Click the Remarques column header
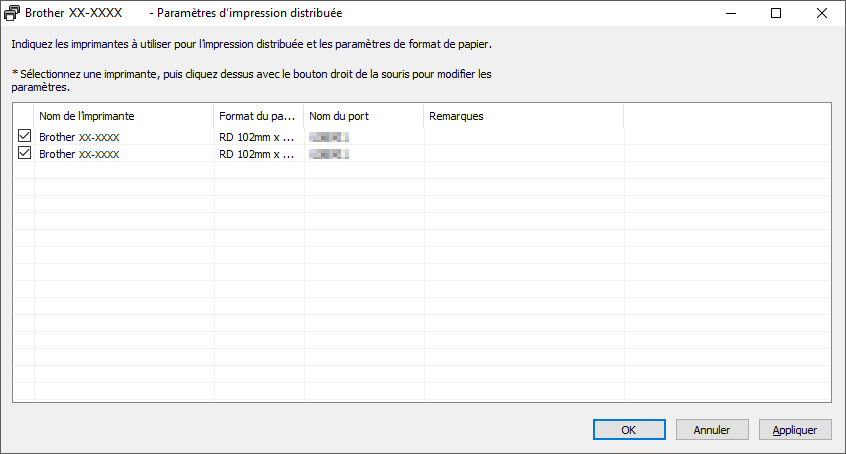 (524, 116)
